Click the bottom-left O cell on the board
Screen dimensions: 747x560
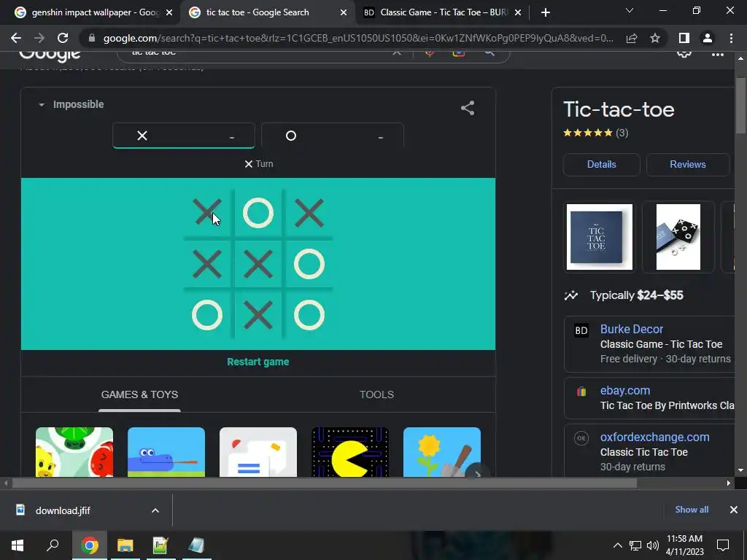[206, 315]
